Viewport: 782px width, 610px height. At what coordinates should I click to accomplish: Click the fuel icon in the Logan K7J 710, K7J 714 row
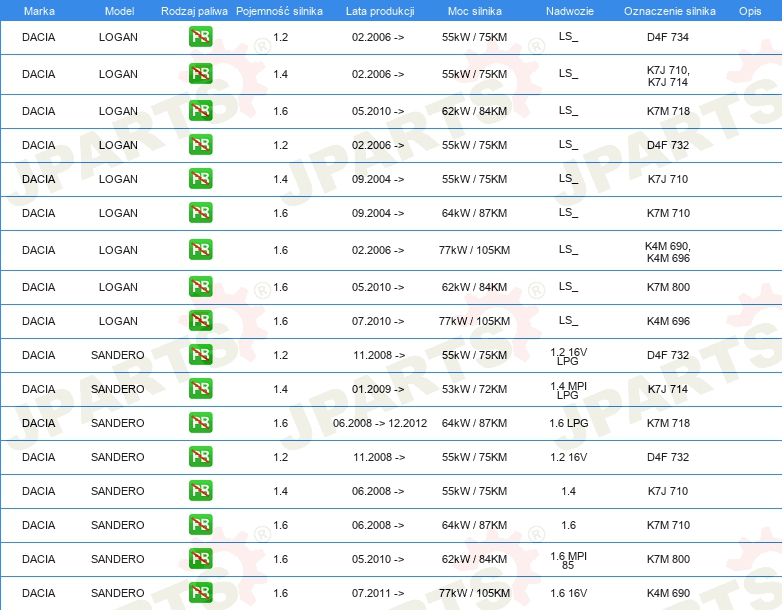coord(200,74)
